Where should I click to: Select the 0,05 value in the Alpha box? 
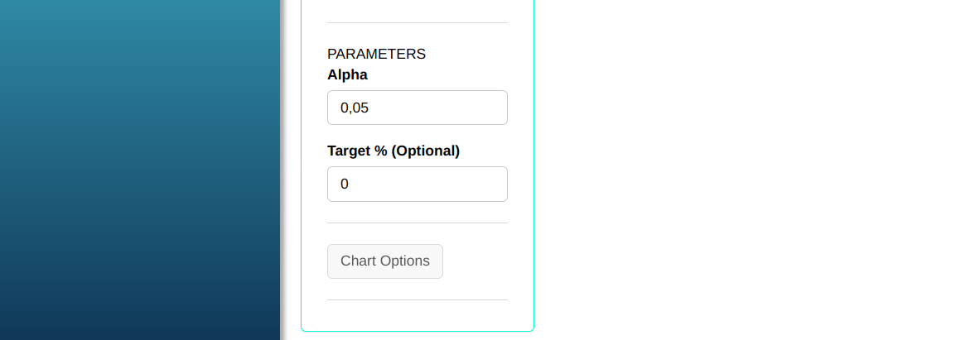[x=355, y=108]
